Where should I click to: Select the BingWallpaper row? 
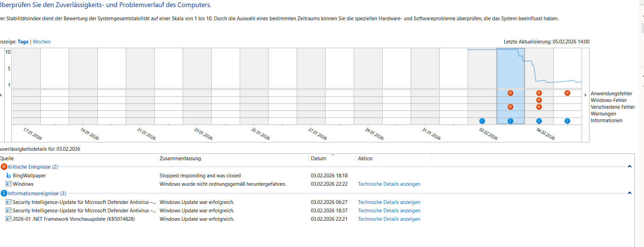click(x=317, y=176)
